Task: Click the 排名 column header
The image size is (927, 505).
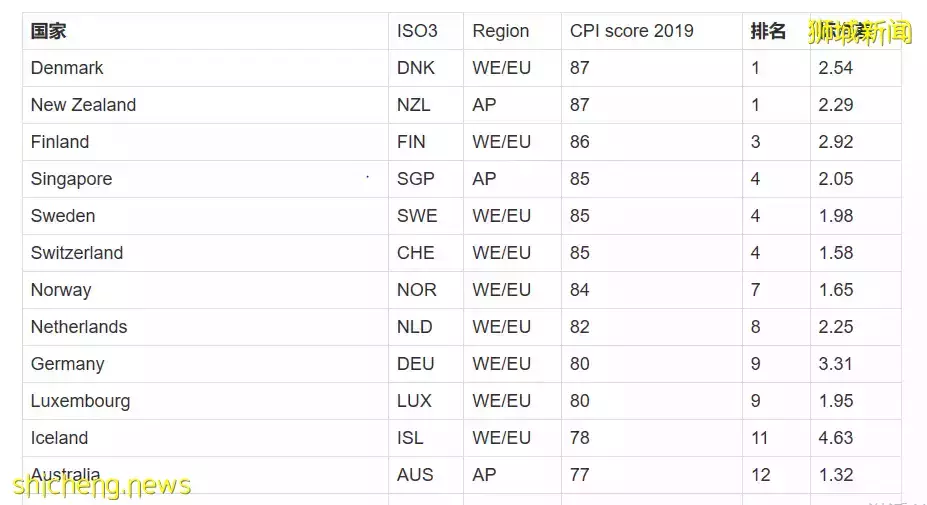Action: pyautogui.click(x=768, y=31)
